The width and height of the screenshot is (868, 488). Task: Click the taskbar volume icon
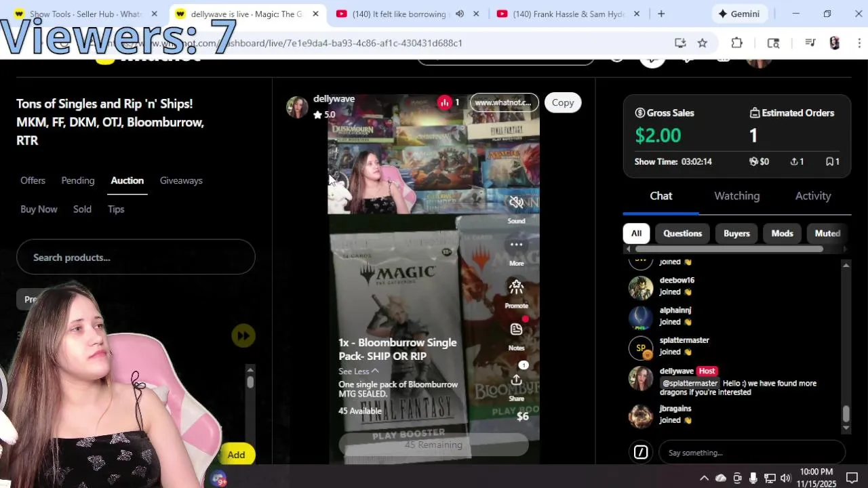pos(786,478)
